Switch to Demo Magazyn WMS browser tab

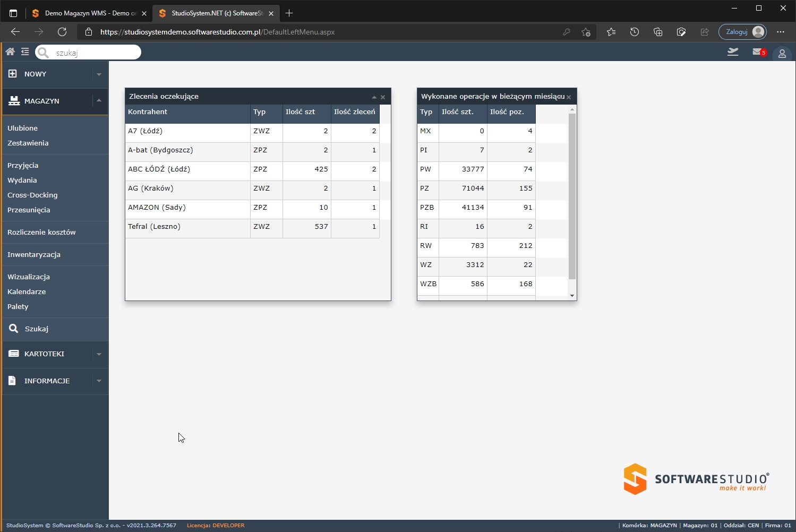(x=85, y=13)
